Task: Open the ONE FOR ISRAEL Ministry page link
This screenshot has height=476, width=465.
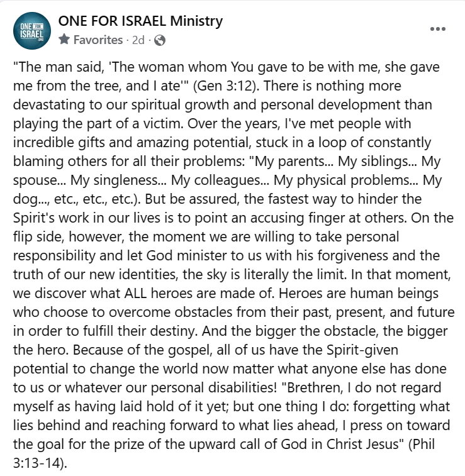Action: (140, 21)
